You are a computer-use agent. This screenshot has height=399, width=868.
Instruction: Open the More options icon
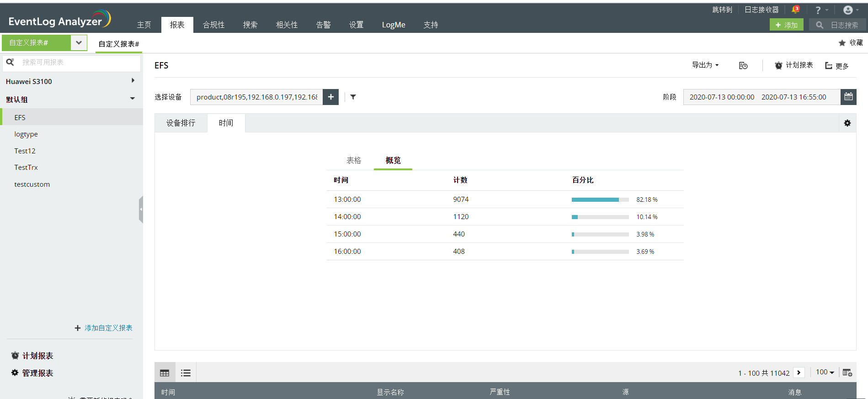pos(828,66)
